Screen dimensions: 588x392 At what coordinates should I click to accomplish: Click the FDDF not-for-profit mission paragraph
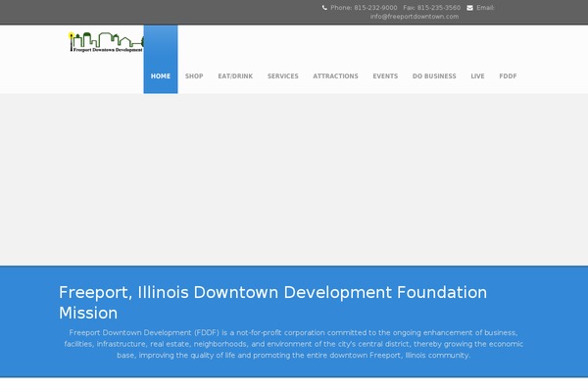[x=294, y=344]
